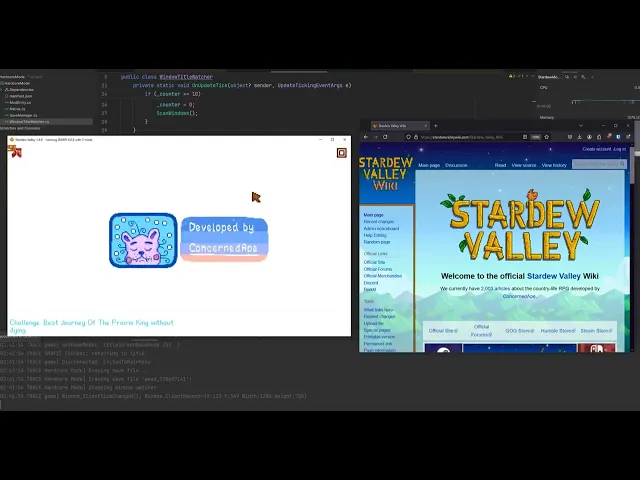Open Upload file sidebar link
Image resolution: width=640 pixels, height=480 pixels.
point(373,323)
